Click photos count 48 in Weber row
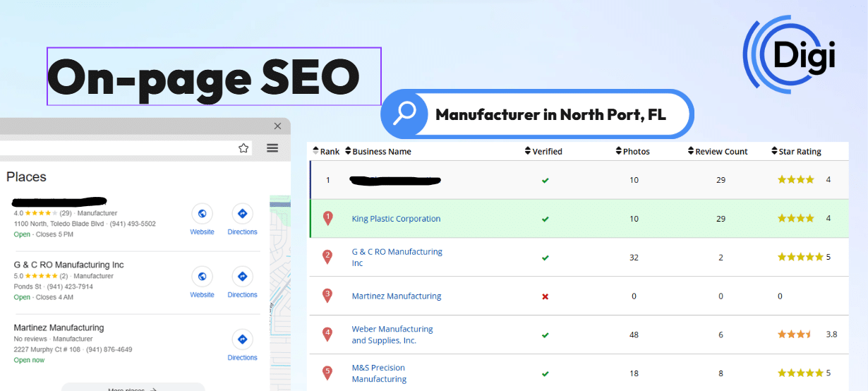Image resolution: width=868 pixels, height=391 pixels. [x=634, y=335]
